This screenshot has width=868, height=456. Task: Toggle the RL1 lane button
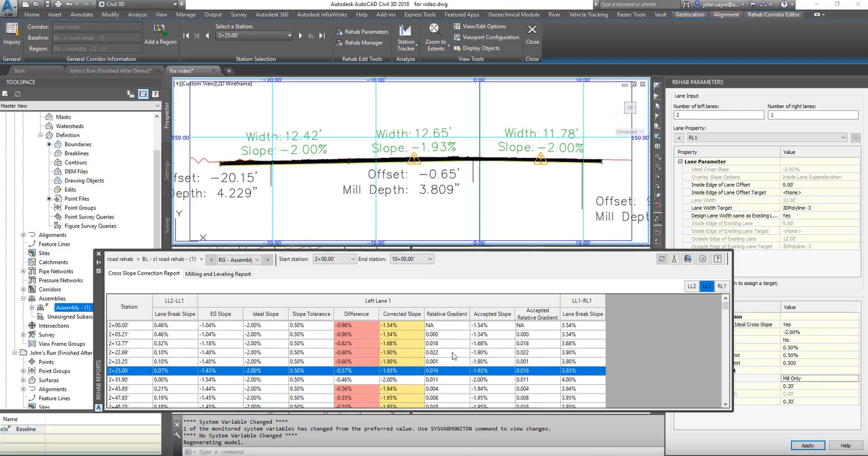721,286
